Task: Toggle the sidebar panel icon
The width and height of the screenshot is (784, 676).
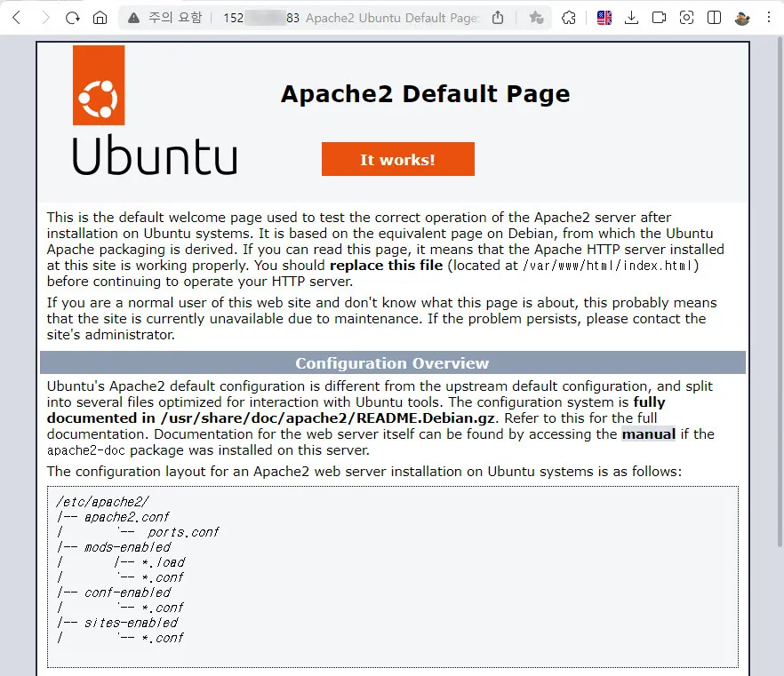Action: 714,18
